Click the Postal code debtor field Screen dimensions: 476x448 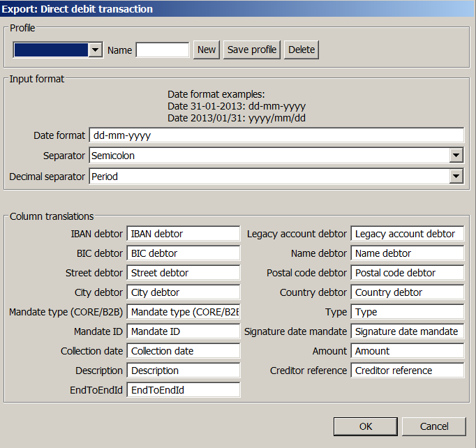coord(408,273)
